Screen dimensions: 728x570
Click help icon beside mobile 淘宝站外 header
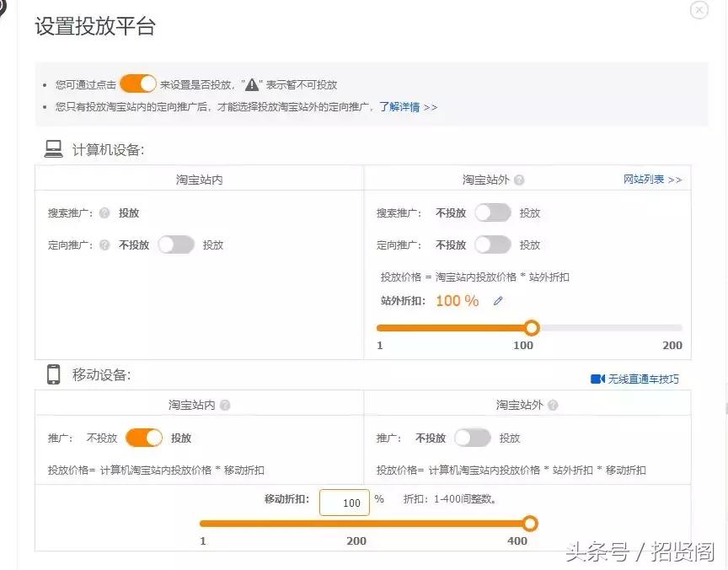coord(553,405)
